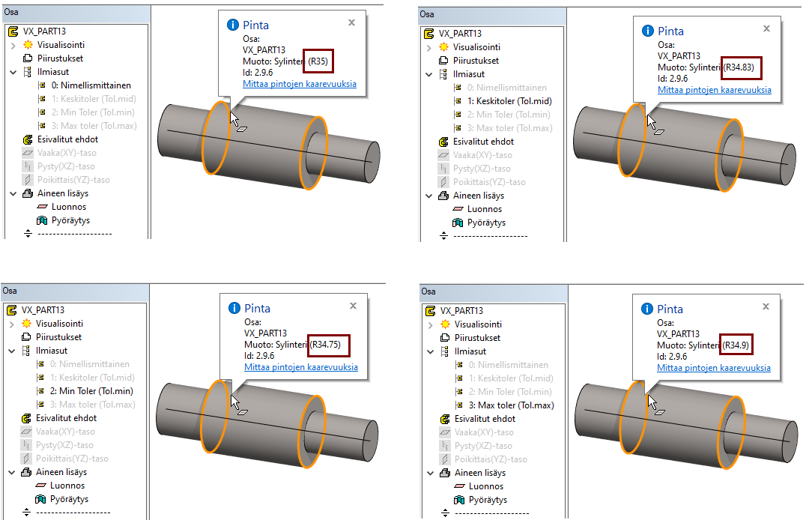Screen dimensions: 812x520
Task: Click the Pyöräytys revolve icon in the R34.75 panel
Action: click(40, 499)
